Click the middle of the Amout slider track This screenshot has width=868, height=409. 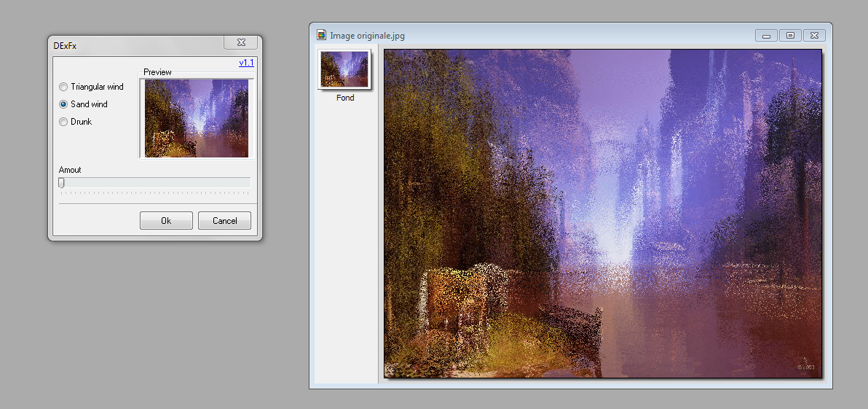point(154,183)
